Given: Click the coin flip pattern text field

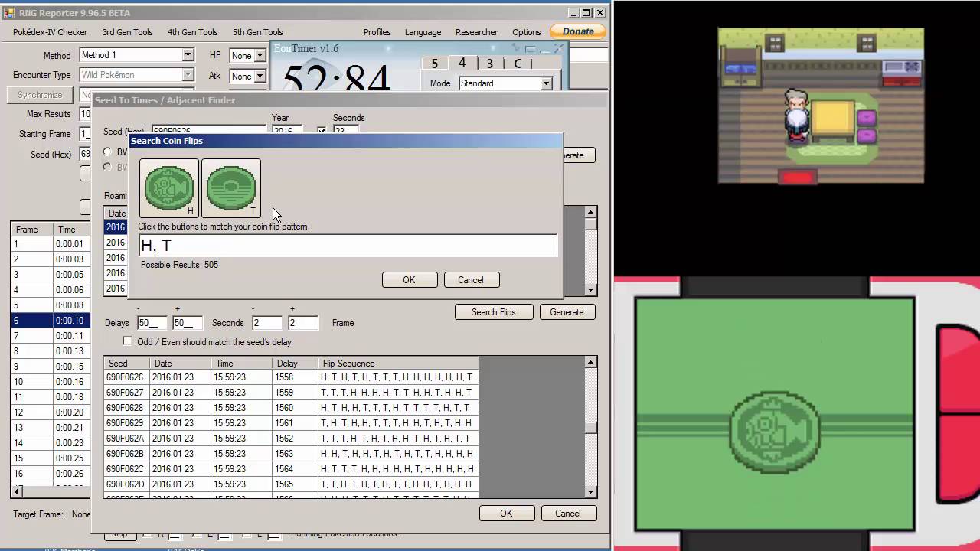Looking at the screenshot, I should pyautogui.click(x=348, y=245).
